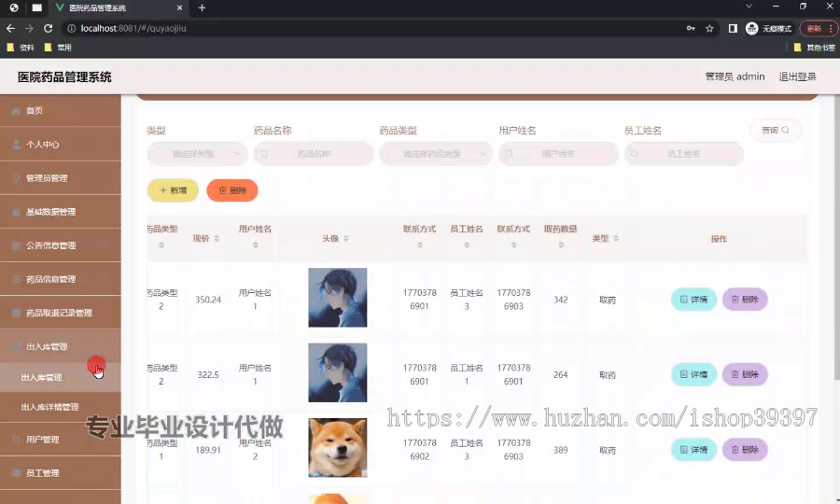Click the 药品名称 search field
This screenshot has height=504, width=840.
(x=314, y=154)
